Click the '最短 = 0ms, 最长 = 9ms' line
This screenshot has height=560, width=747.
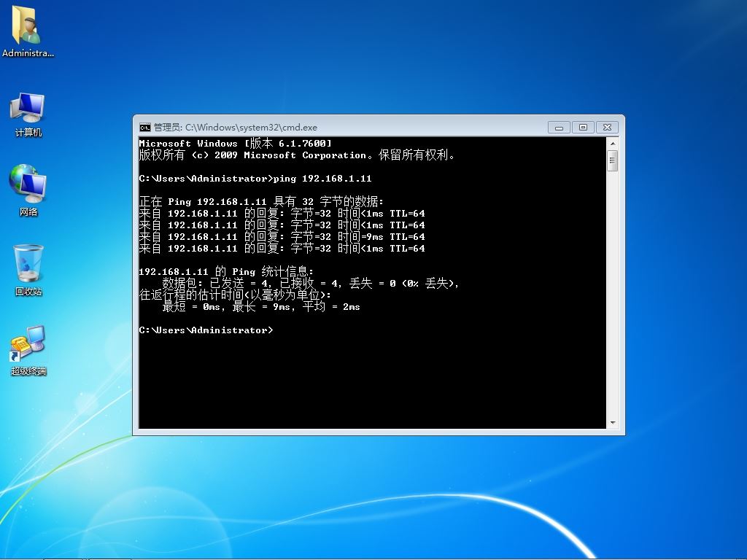coord(261,307)
